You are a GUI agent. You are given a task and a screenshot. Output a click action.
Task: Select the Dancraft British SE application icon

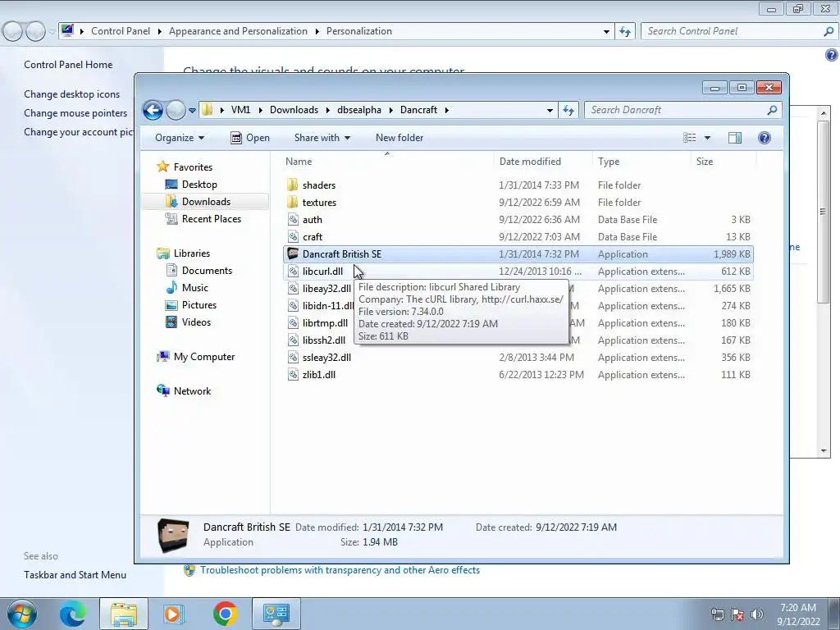(293, 254)
